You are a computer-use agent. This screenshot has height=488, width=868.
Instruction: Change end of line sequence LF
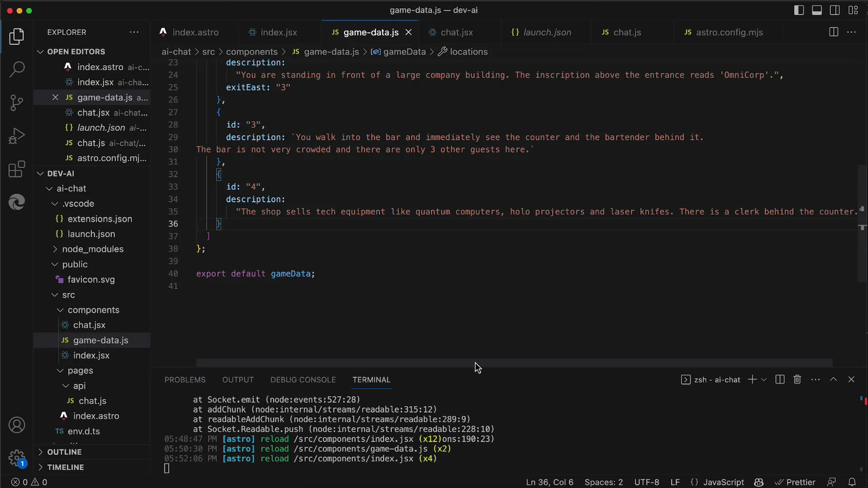(675, 482)
